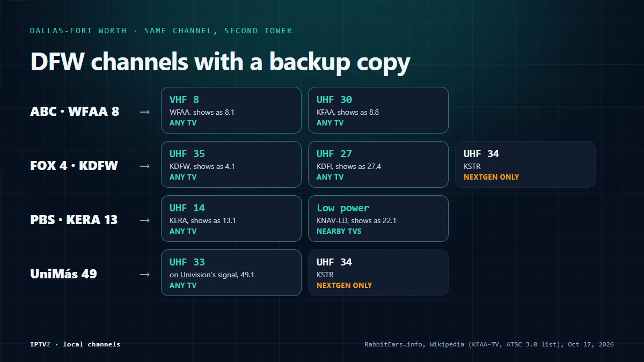
Task: Select the "UniMás 49" row label
Action: pos(64,274)
